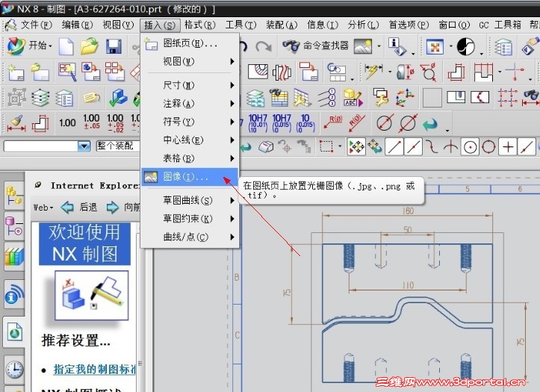Expand the 尺寸(M) submenu
The image size is (540, 392).
point(190,85)
